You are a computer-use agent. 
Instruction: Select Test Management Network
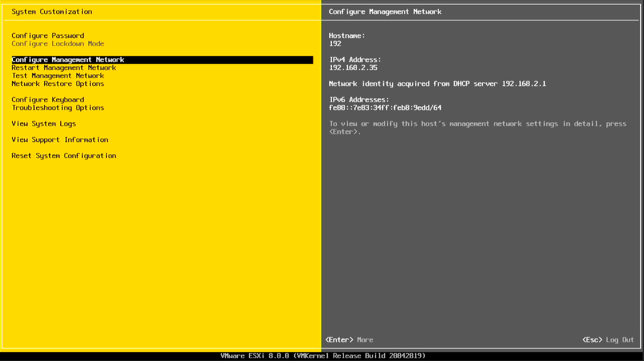58,76
